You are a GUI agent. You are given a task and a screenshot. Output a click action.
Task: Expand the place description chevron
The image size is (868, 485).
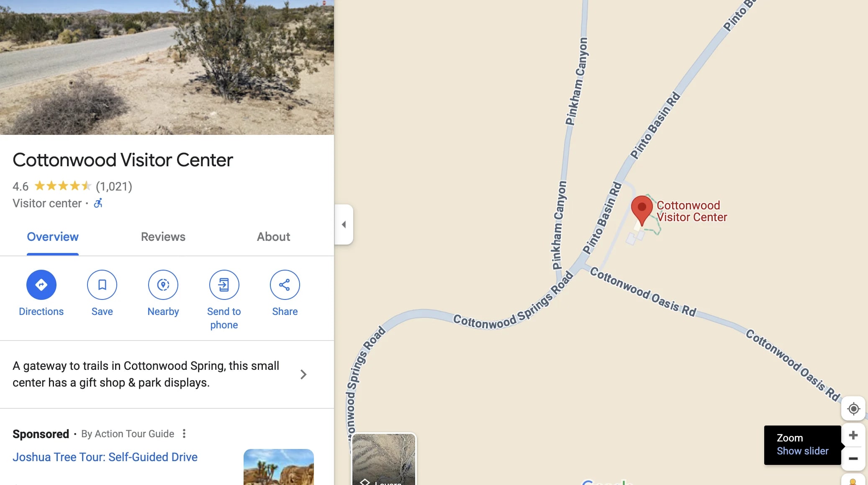(x=303, y=374)
